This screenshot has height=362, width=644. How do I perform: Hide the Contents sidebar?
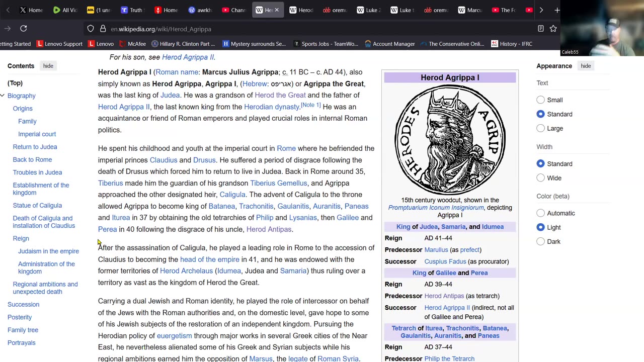coord(48,66)
